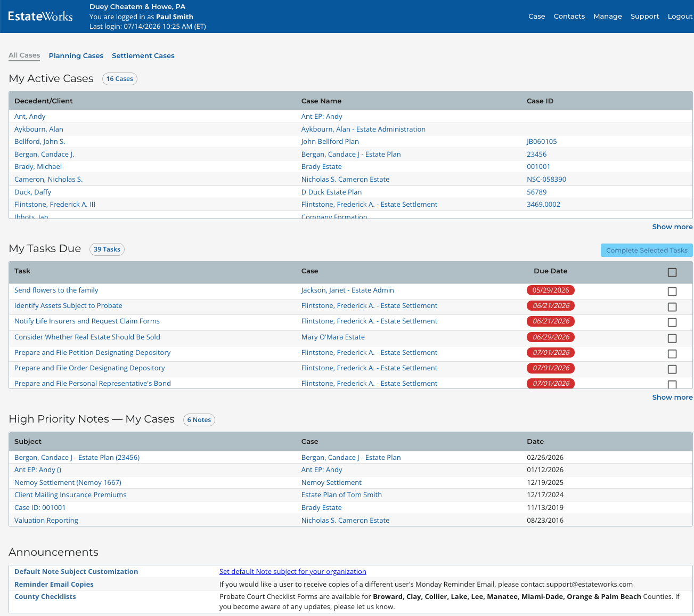
Task: Open the Manage menu
Action: point(607,17)
